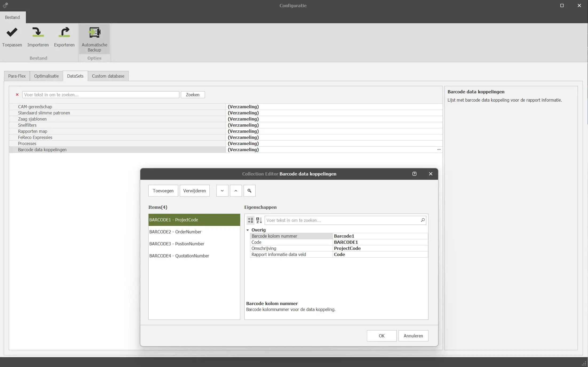Screen dimensions: 588x367
Task: Open the Custom database tab
Action: click(108, 76)
